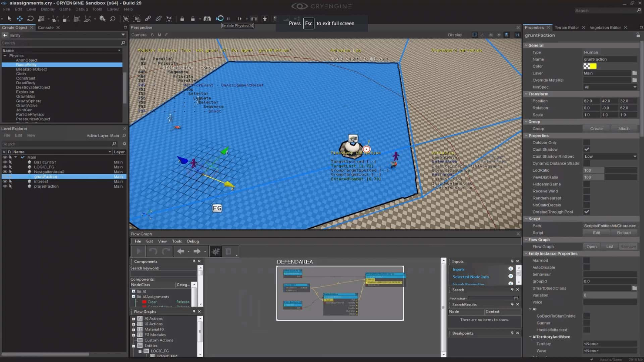Enable the Outdoor Only checkbox
The width and height of the screenshot is (644, 362).
tap(587, 142)
